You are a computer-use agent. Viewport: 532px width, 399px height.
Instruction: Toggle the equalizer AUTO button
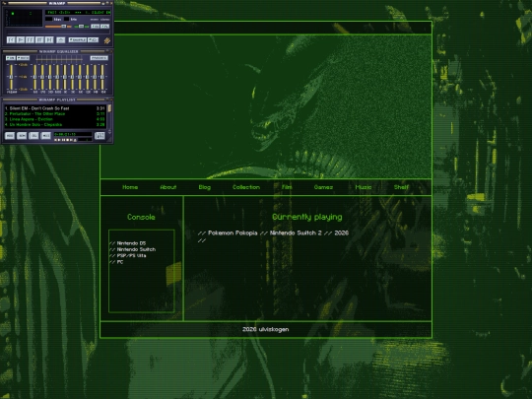coord(23,58)
